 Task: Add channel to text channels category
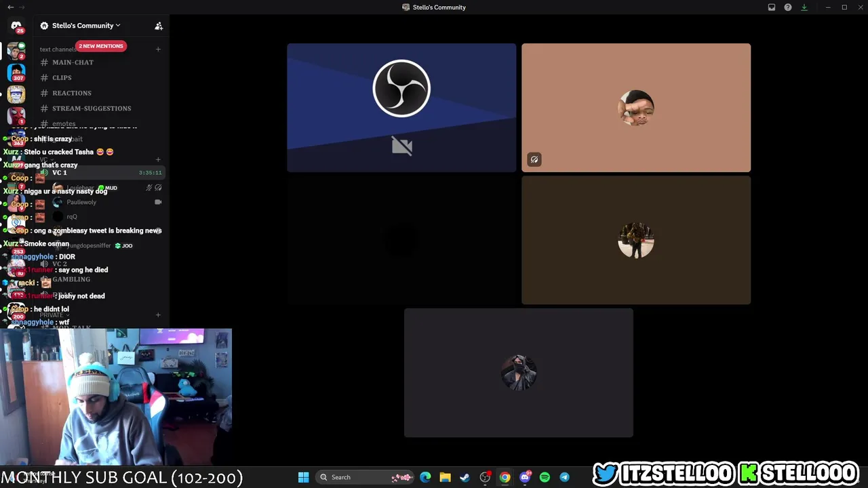coord(158,49)
